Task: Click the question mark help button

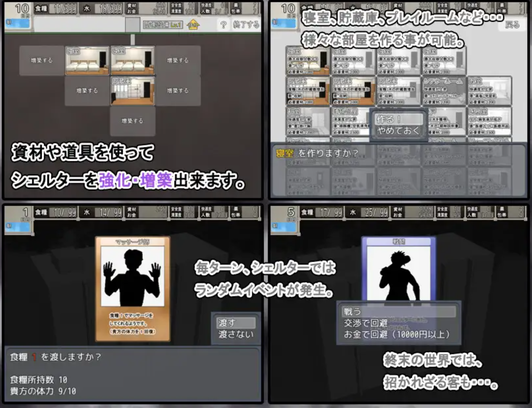Action: (223, 25)
